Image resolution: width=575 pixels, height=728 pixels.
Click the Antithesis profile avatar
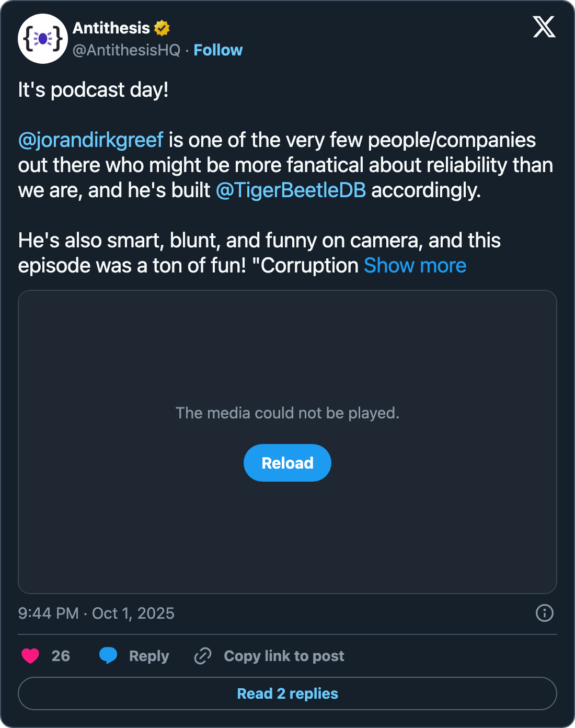[43, 39]
